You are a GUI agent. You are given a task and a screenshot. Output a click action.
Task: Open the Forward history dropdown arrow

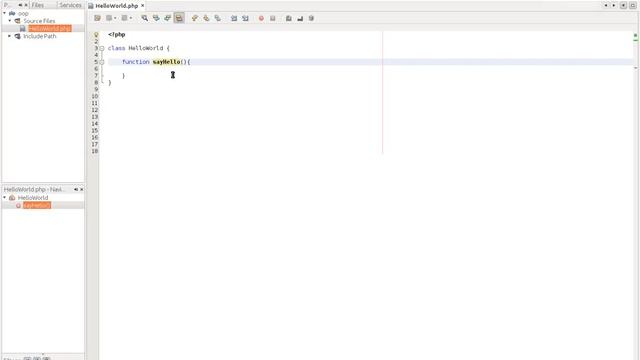coord(131,18)
